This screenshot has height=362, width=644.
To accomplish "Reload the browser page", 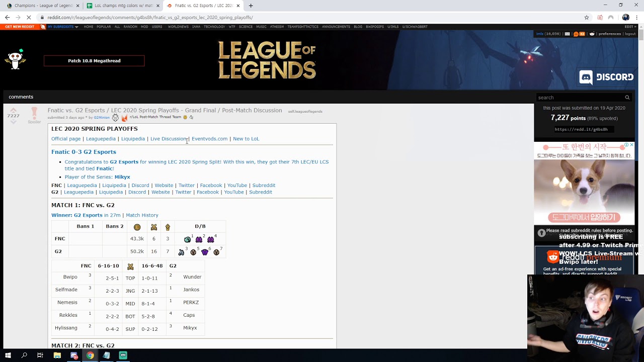I will (x=29, y=17).
